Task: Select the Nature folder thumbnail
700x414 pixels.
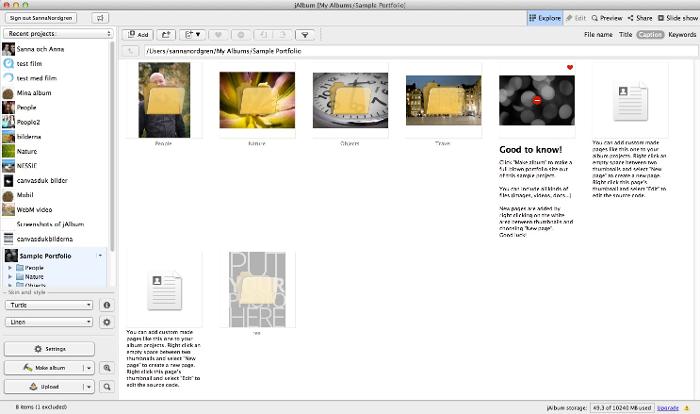Action: 241,100
